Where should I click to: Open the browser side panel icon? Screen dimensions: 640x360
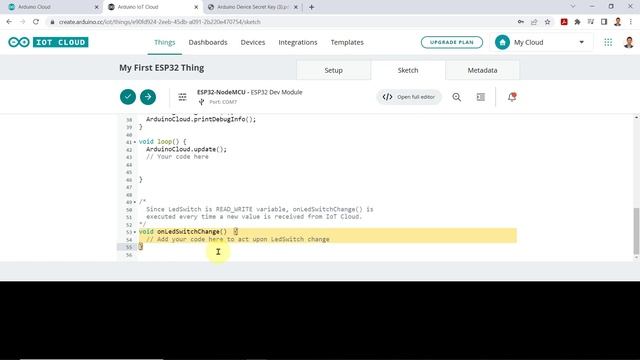click(604, 22)
